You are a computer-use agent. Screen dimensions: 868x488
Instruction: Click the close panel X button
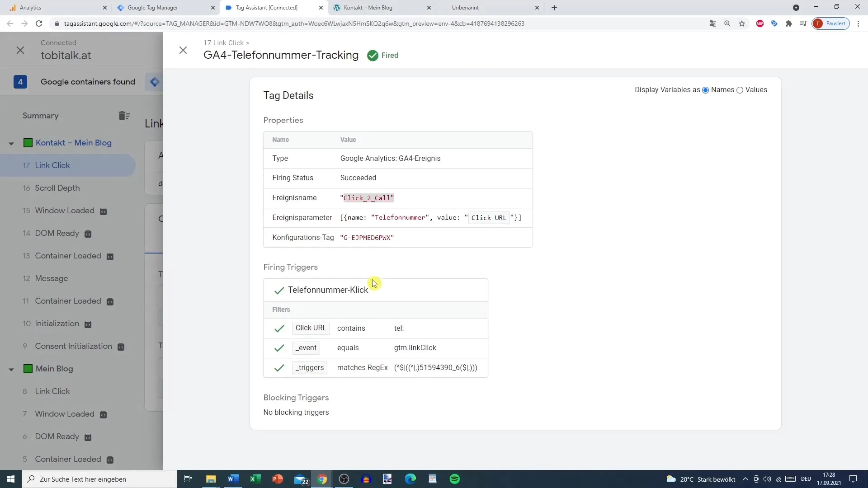(x=183, y=50)
